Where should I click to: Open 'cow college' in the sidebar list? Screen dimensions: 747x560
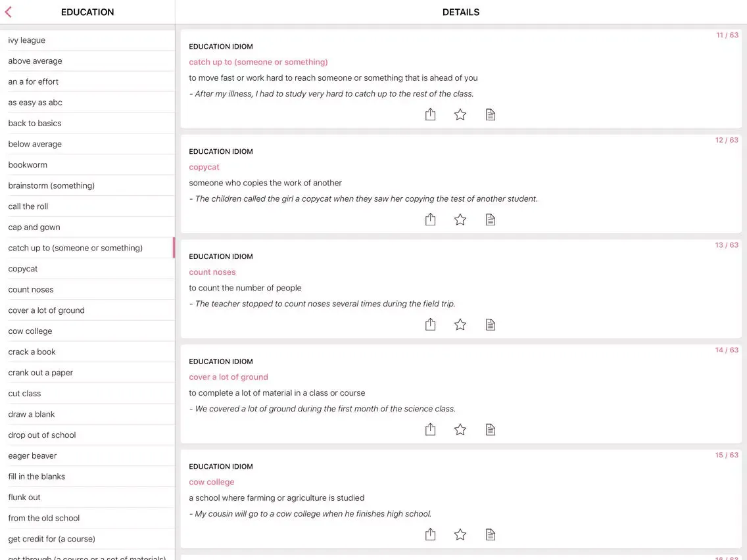click(87, 331)
